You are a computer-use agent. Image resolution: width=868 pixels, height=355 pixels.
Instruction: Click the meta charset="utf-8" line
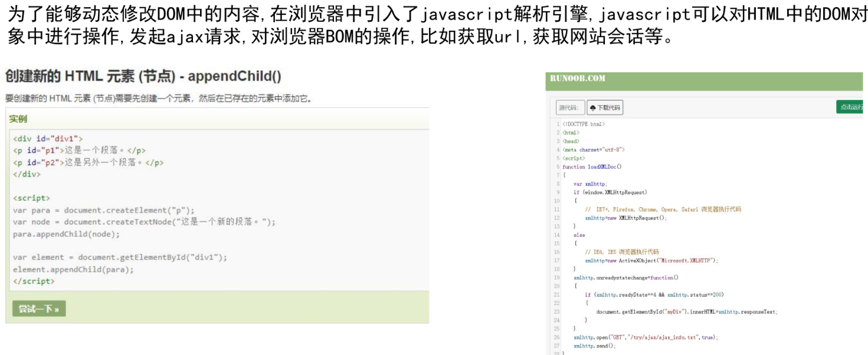pos(593,150)
